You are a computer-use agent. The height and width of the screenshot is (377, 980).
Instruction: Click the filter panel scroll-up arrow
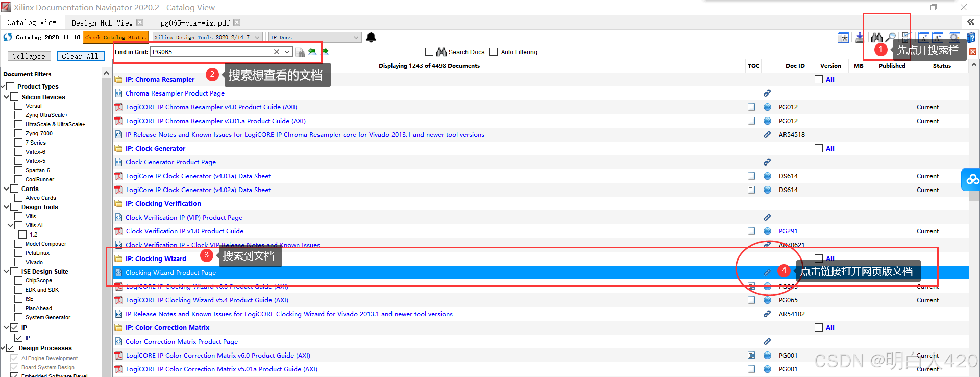click(x=106, y=74)
